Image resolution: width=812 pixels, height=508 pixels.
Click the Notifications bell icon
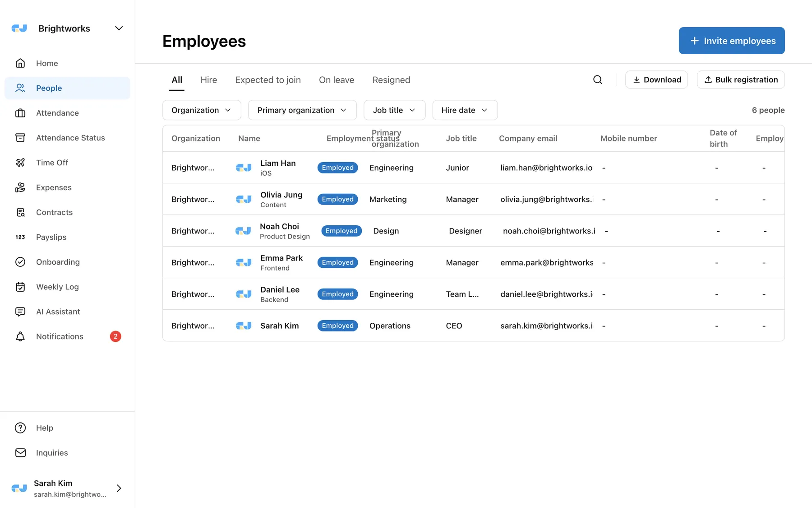(20, 336)
